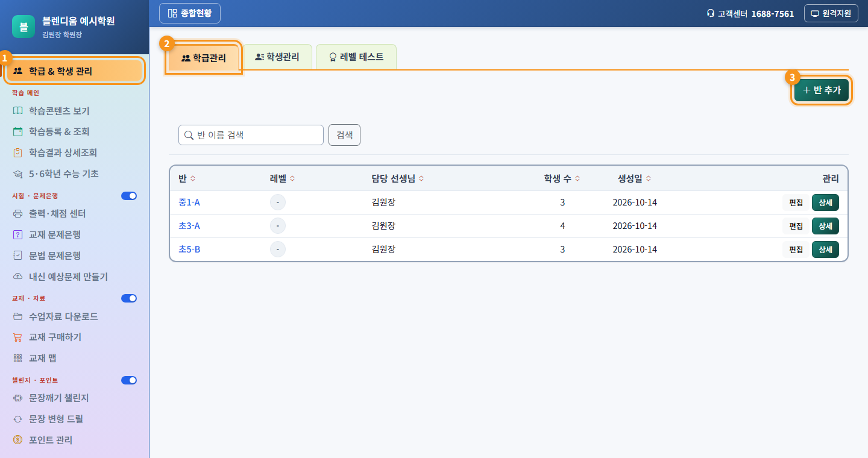Switch to the 학생관리 tab
868x458 pixels.
coord(277,57)
